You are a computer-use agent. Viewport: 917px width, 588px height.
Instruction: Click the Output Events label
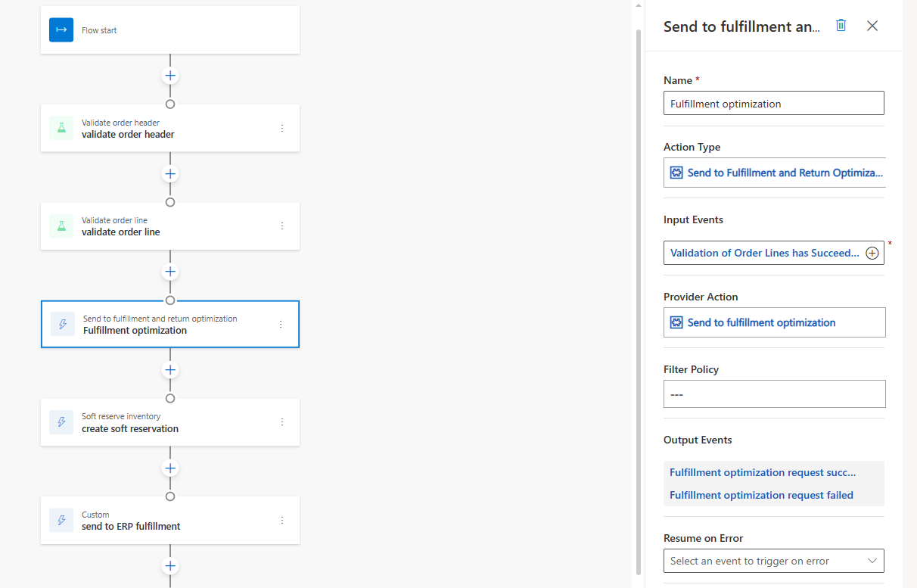[698, 440]
